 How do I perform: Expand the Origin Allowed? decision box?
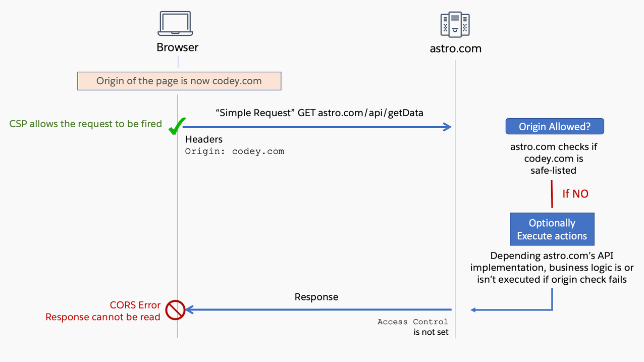pos(554,126)
